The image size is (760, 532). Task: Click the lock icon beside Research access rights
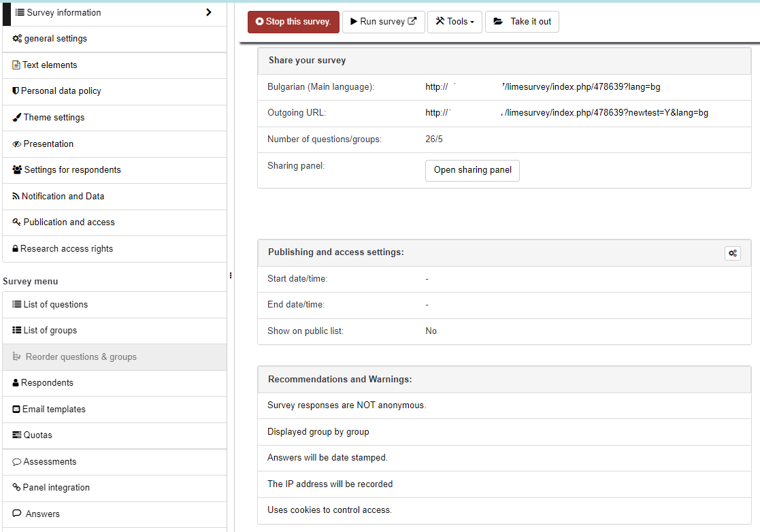tap(16, 248)
